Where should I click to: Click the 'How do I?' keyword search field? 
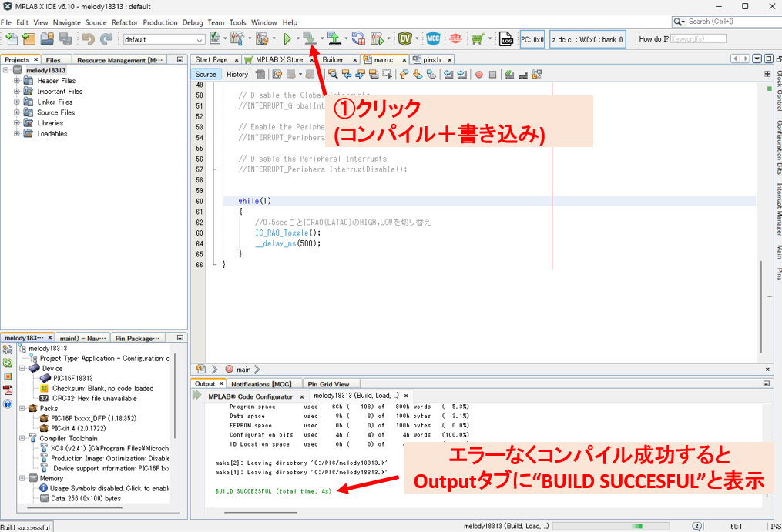tap(698, 38)
